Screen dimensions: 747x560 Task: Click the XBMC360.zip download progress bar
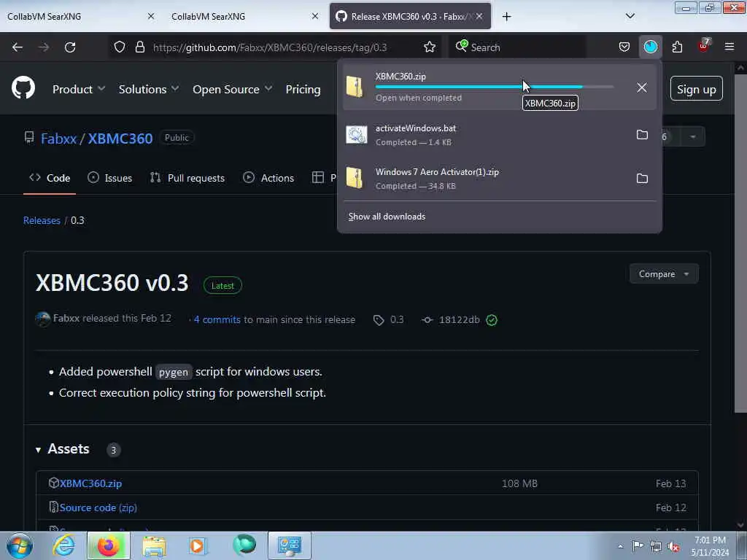pyautogui.click(x=494, y=87)
